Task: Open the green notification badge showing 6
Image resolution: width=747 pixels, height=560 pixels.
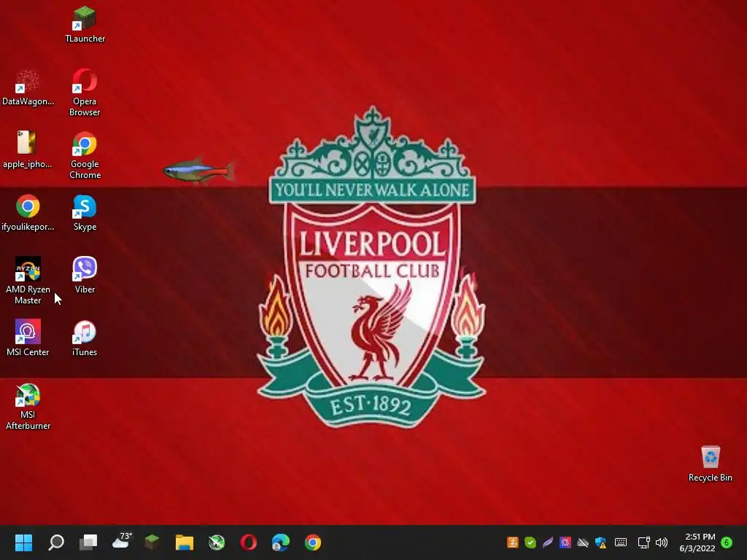Action: point(727,542)
